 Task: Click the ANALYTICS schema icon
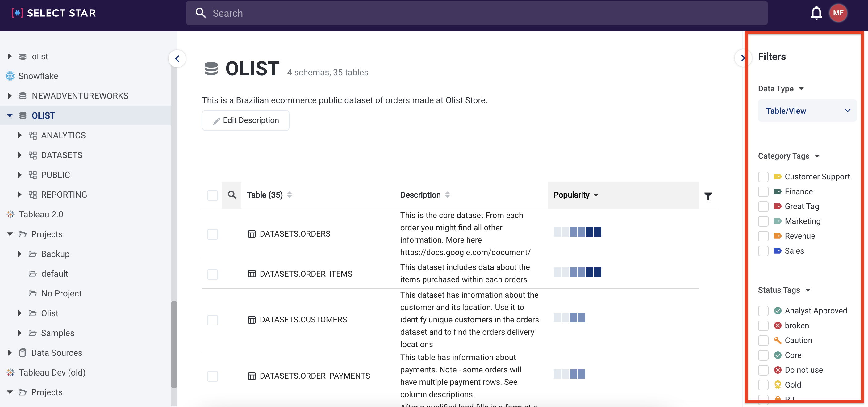click(33, 135)
